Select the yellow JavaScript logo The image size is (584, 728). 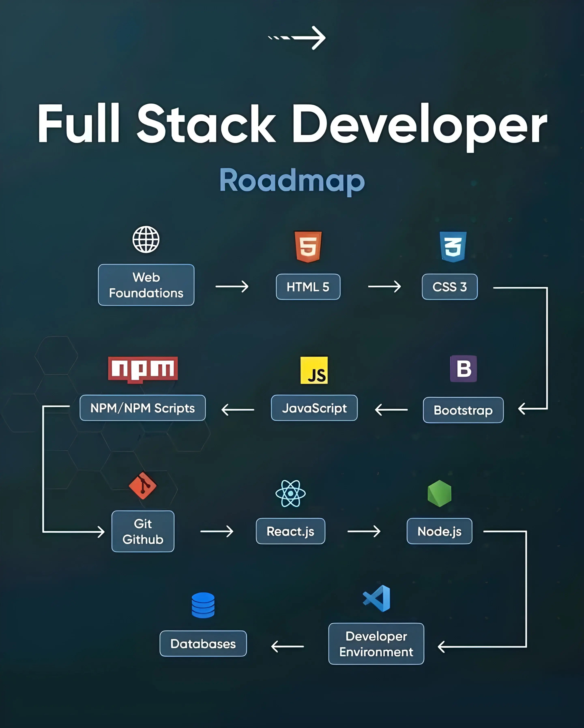click(x=314, y=371)
